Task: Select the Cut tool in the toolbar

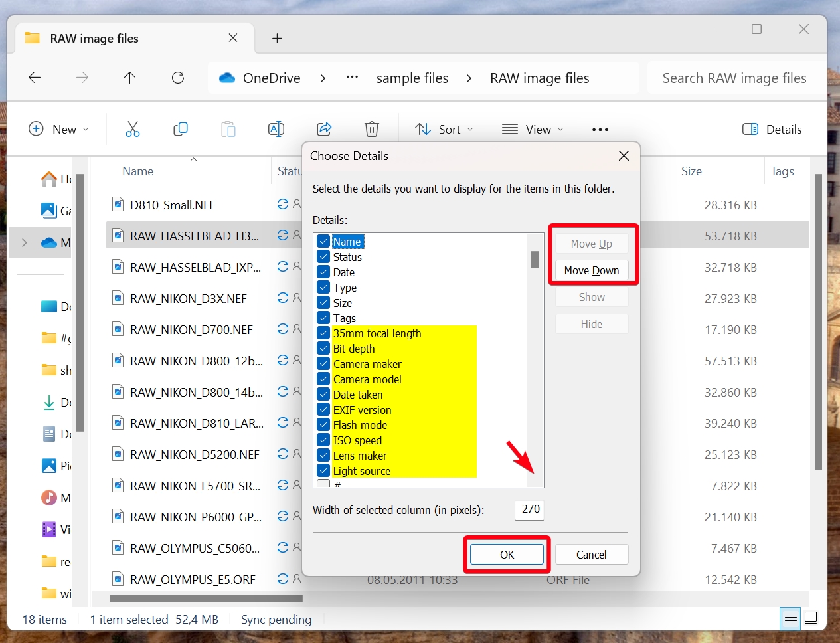Action: (x=132, y=128)
